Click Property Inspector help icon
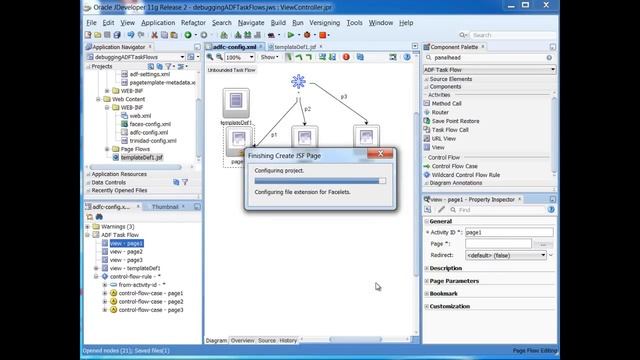The image size is (640, 360). tap(551, 210)
